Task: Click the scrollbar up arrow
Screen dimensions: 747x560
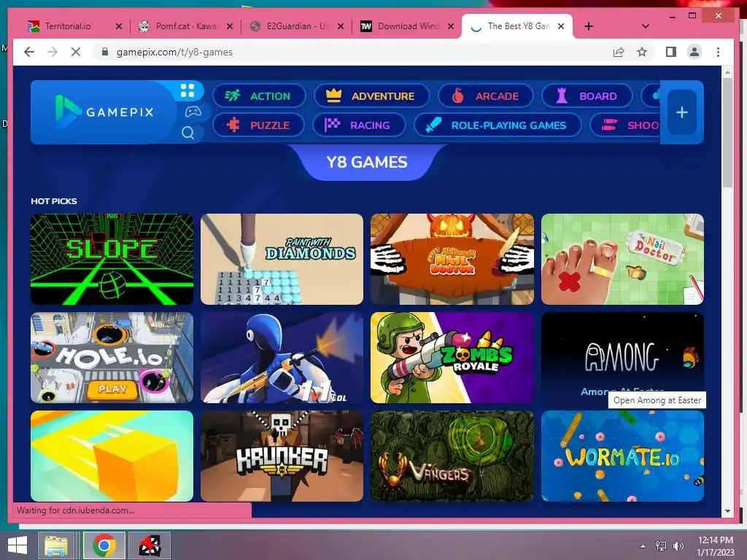Action: (x=727, y=72)
